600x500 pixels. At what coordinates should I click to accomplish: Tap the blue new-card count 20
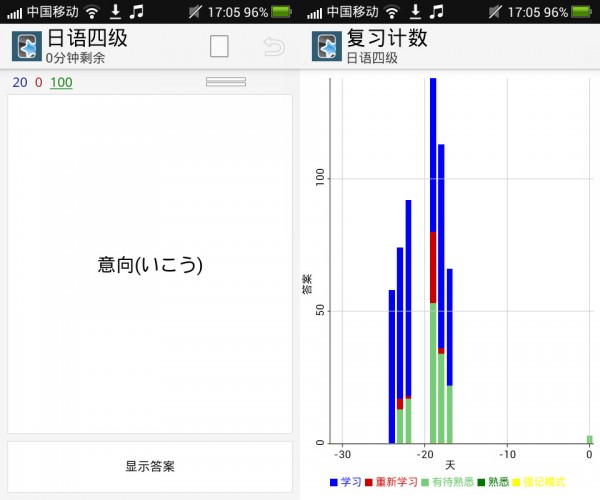20,82
